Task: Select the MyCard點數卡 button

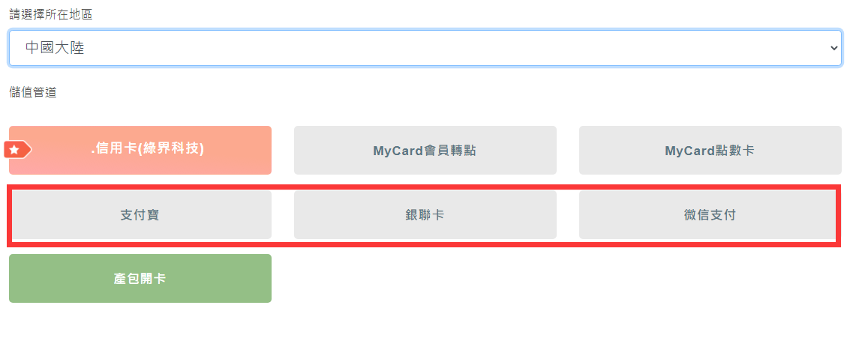Action: click(710, 150)
